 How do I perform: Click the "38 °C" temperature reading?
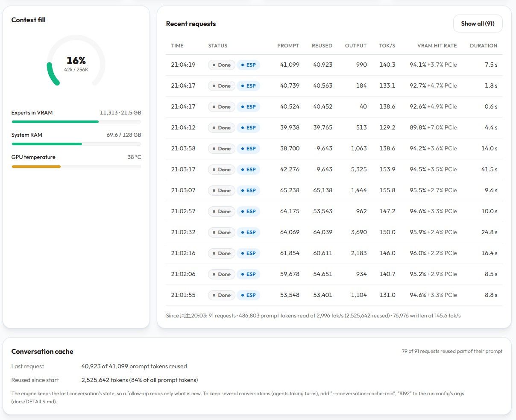(134, 157)
